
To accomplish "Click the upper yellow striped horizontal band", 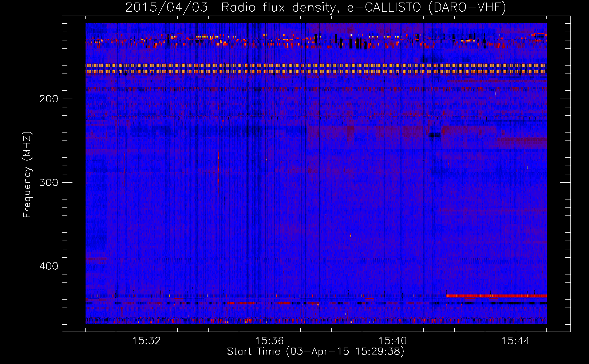I will click(x=316, y=66).
